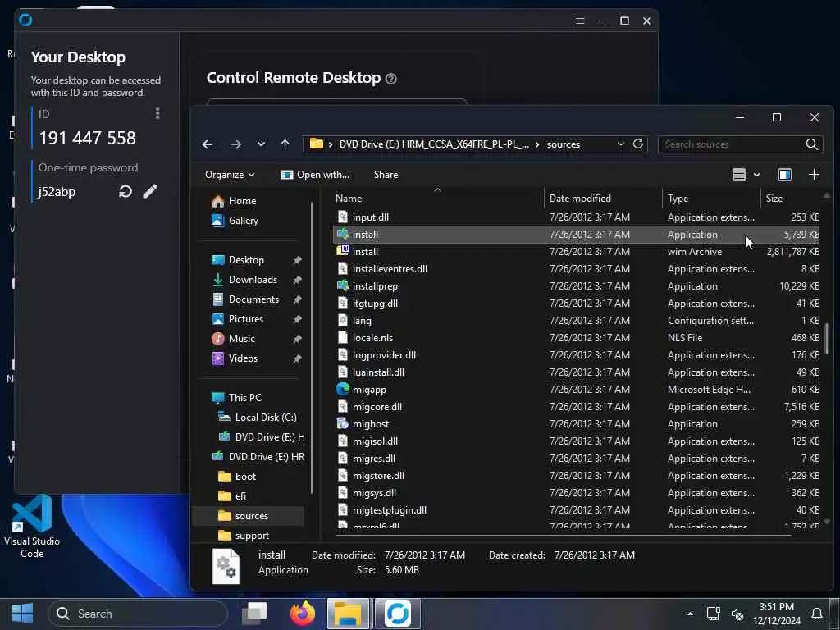
Task: Expand the view options dropdown arrow
Action: pyautogui.click(x=756, y=175)
